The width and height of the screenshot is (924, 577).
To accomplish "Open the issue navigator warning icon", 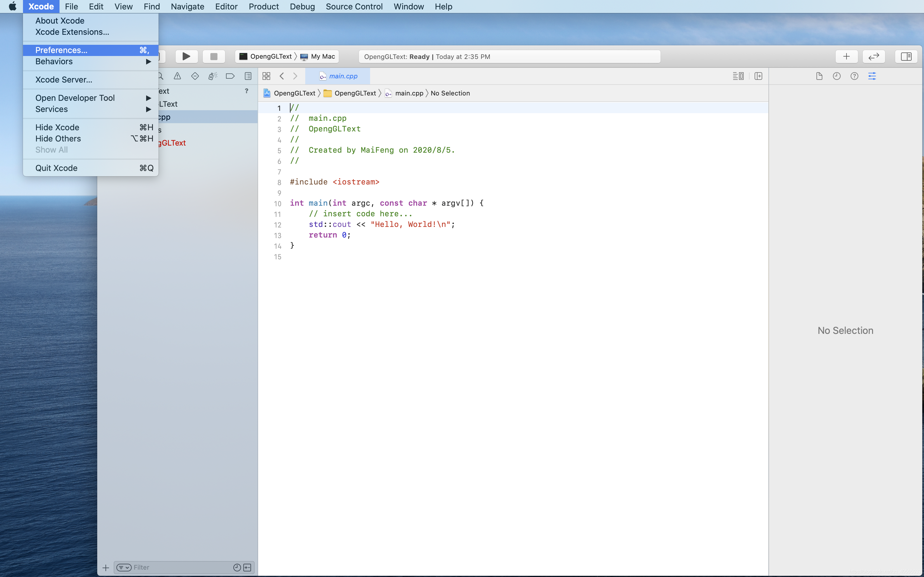I will click(x=177, y=76).
